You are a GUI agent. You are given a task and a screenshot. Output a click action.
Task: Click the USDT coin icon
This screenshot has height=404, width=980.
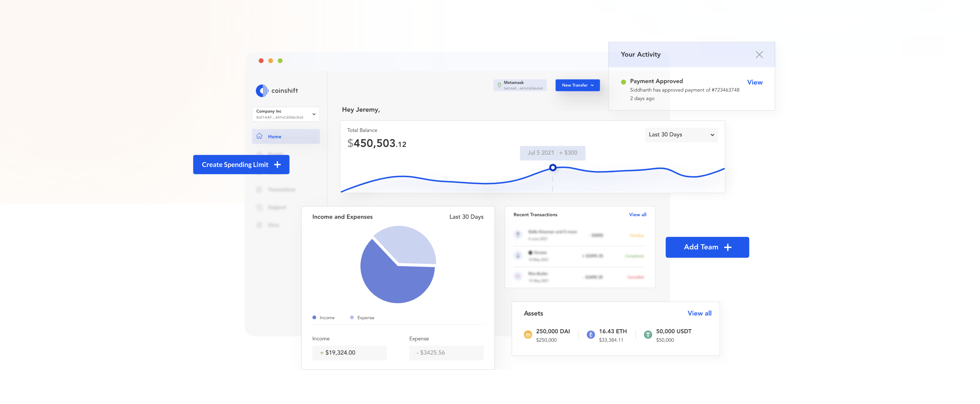648,335
